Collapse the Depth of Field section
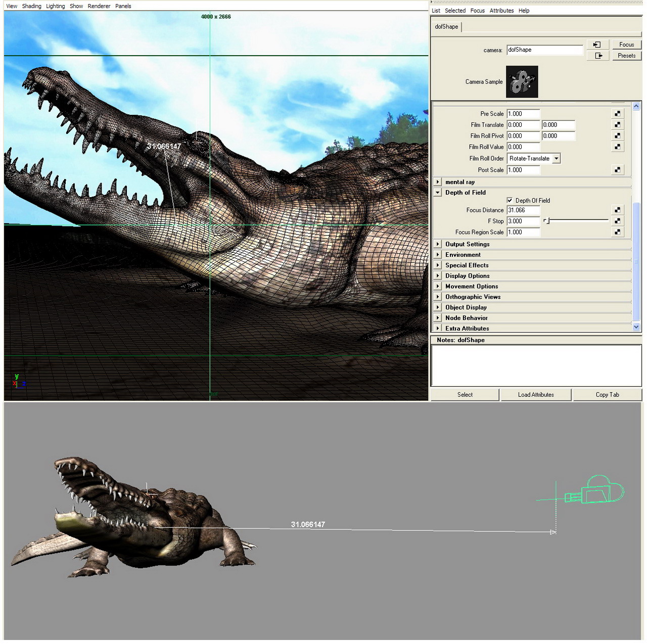The image size is (647, 644). 438,193
